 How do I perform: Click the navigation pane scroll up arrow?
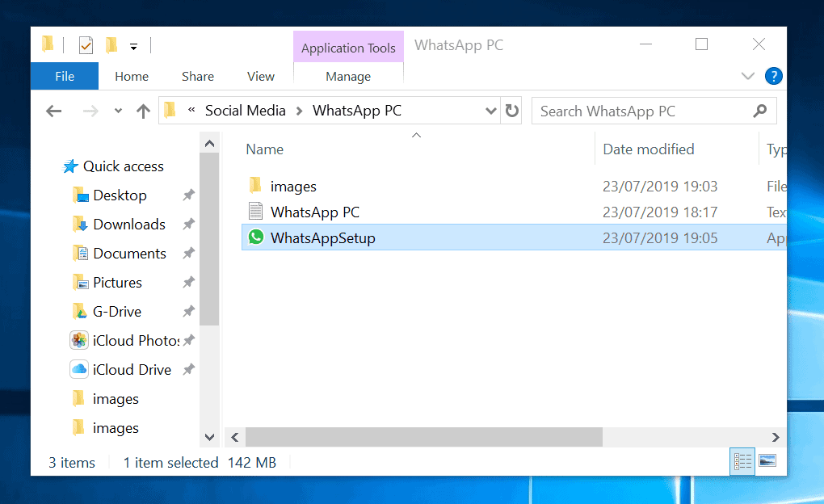click(209, 143)
